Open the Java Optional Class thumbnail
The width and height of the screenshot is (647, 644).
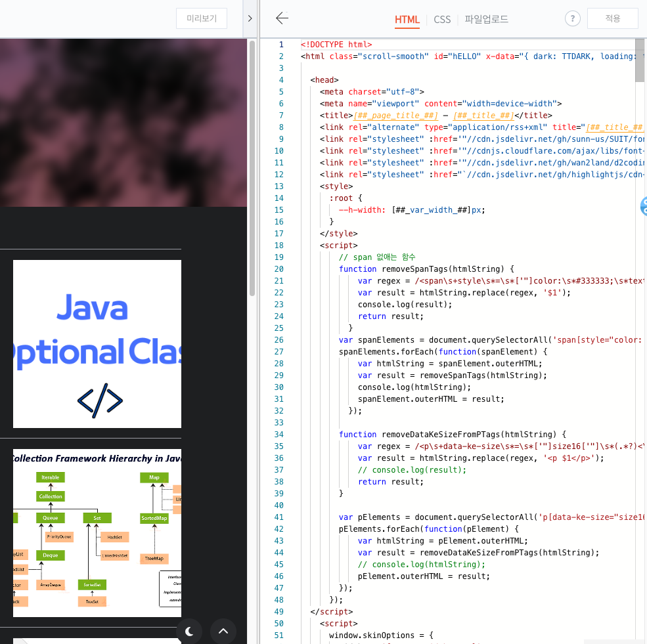click(97, 344)
